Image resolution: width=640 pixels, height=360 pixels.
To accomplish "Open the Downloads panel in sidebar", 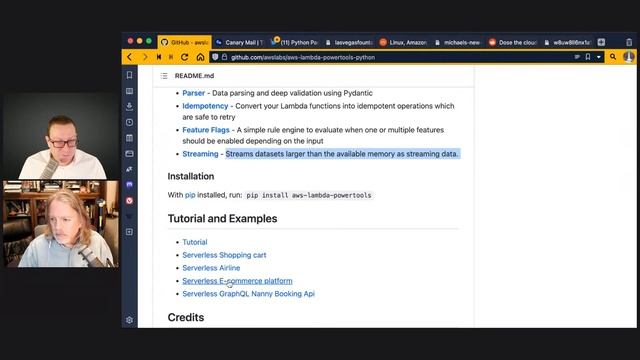I will [129, 107].
